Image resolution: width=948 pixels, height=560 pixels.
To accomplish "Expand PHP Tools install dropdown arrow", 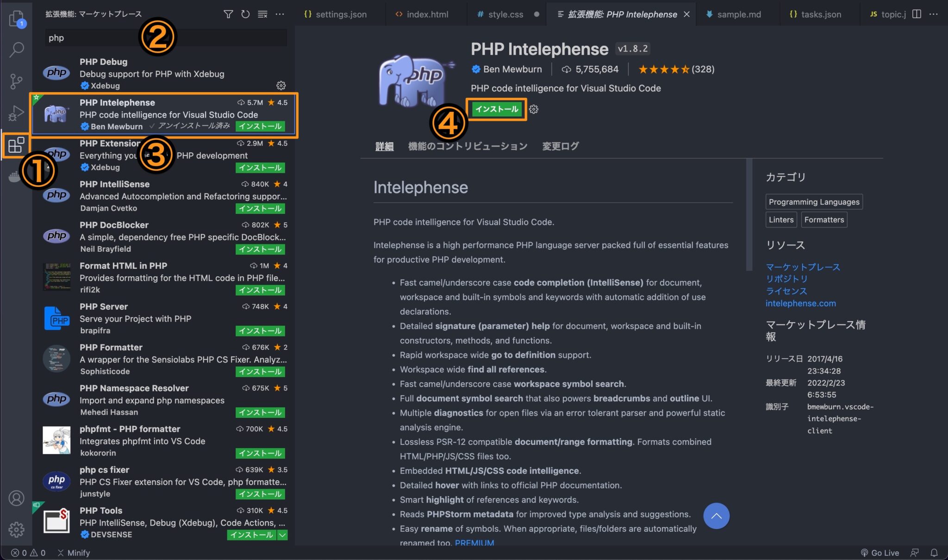I will click(282, 535).
